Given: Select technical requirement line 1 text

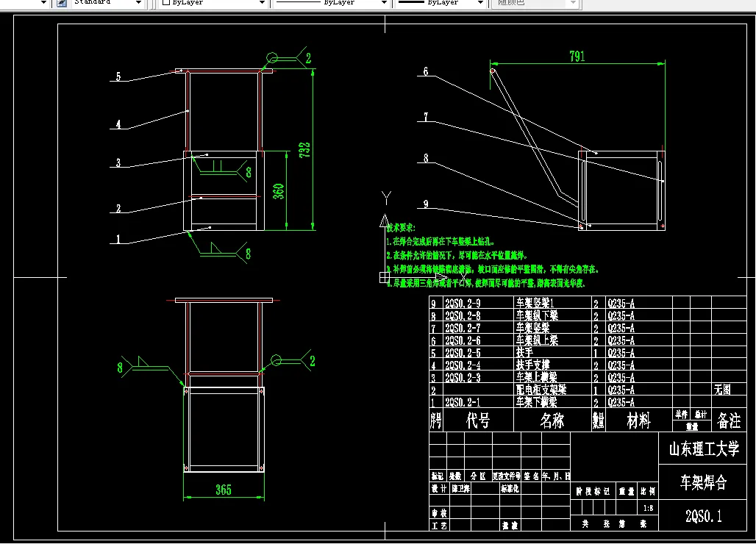Looking at the screenshot, I should (x=440, y=241).
